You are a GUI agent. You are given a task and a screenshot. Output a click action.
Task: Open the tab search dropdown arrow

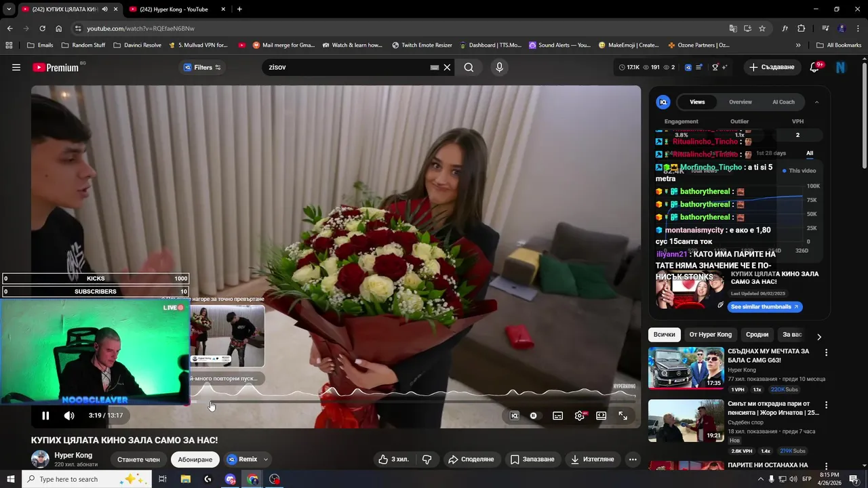pos(9,9)
